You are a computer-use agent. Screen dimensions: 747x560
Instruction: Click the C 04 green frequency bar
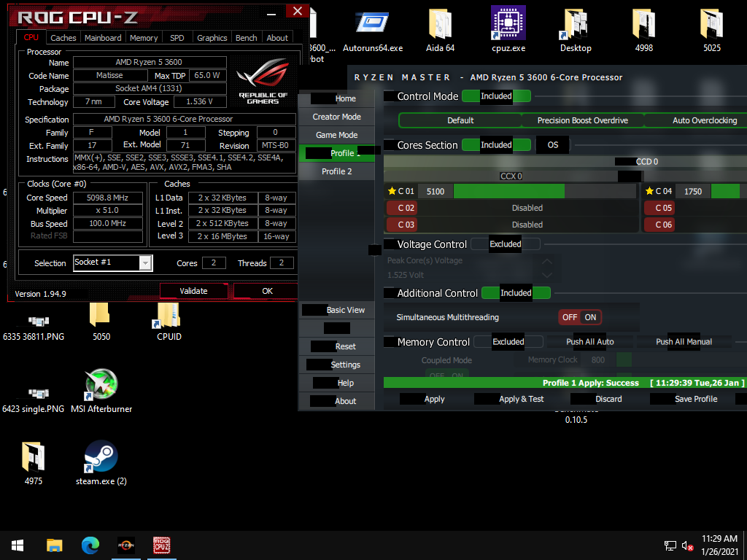tap(725, 192)
